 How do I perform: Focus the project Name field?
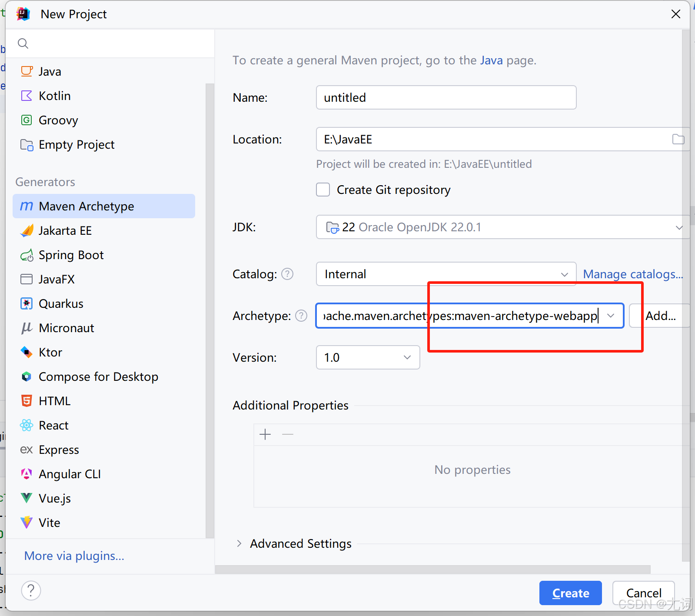tap(446, 97)
